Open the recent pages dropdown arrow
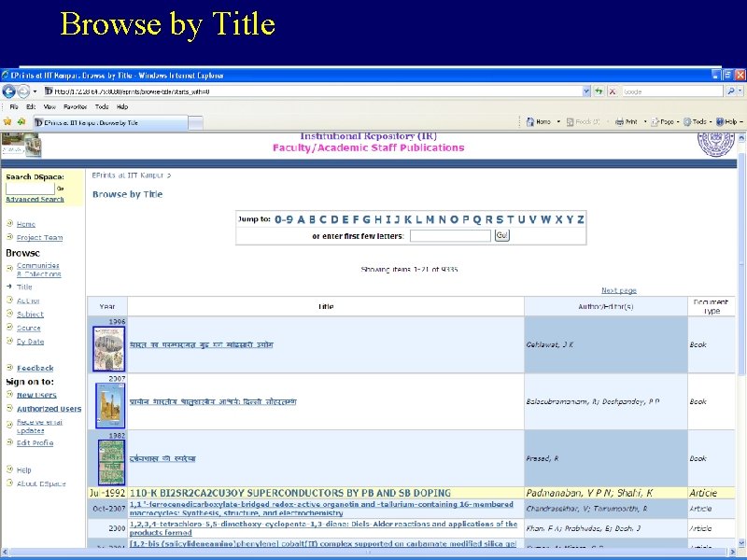 pyautogui.click(x=35, y=91)
